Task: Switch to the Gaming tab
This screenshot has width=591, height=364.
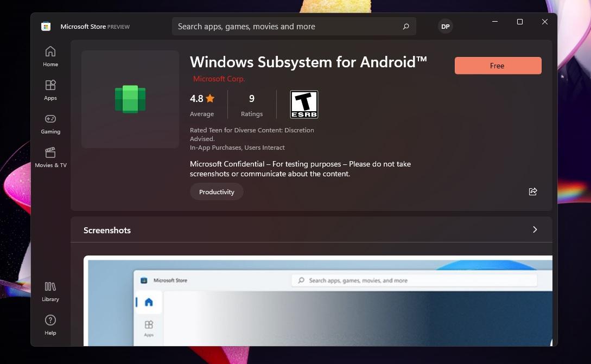Action: pos(50,123)
